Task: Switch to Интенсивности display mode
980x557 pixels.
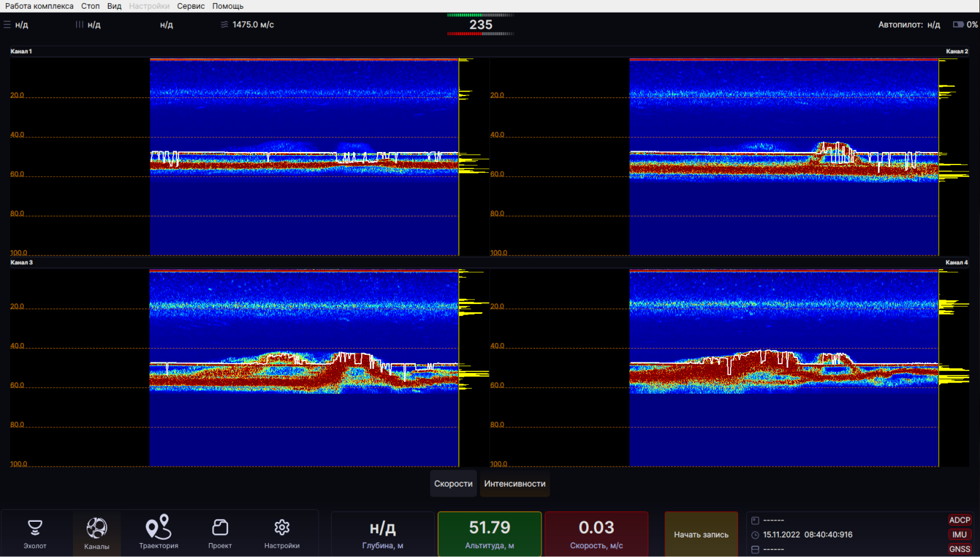Action: [514, 484]
